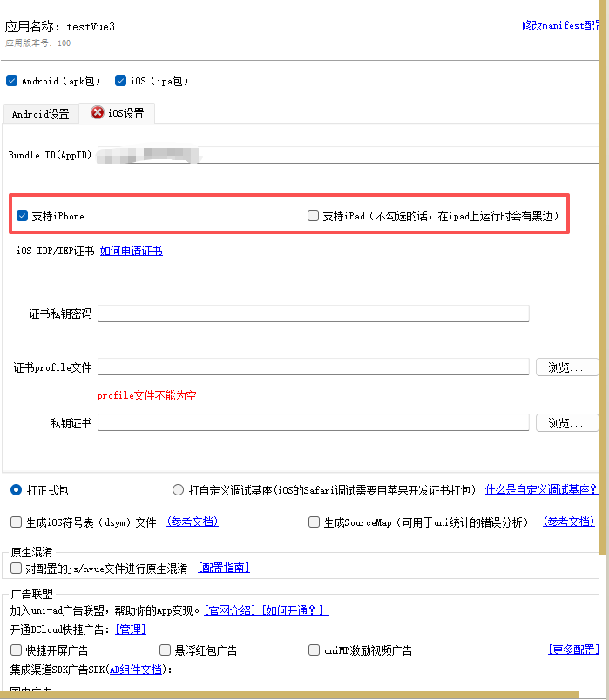Check the 原生混淆 js/nvue option
Screen dimensions: 609x700
tap(16, 569)
